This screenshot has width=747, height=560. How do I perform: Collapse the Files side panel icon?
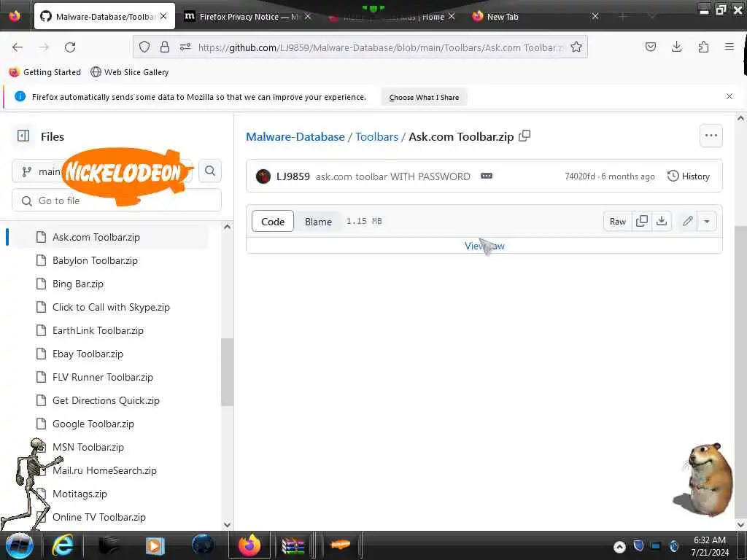[x=23, y=136]
